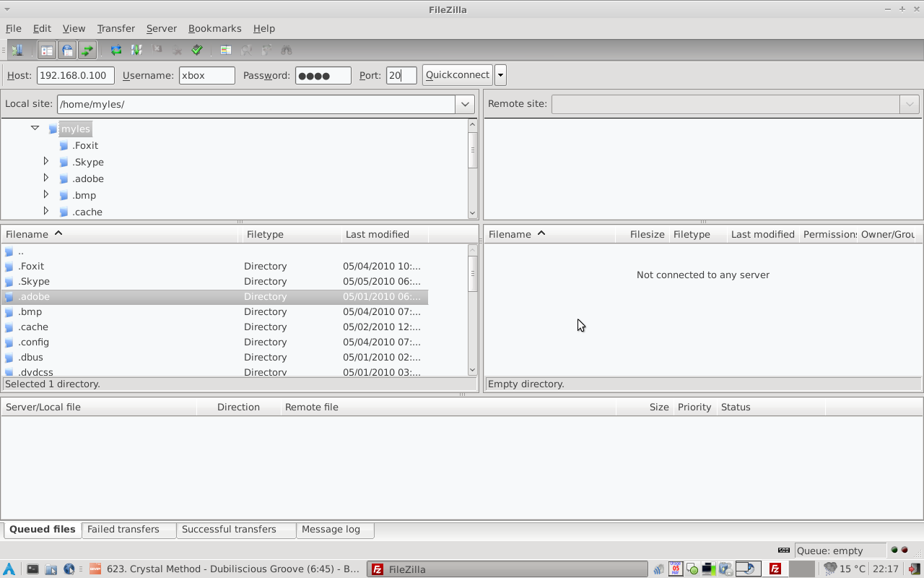Click the green checkmark Reconnect icon

(197, 50)
